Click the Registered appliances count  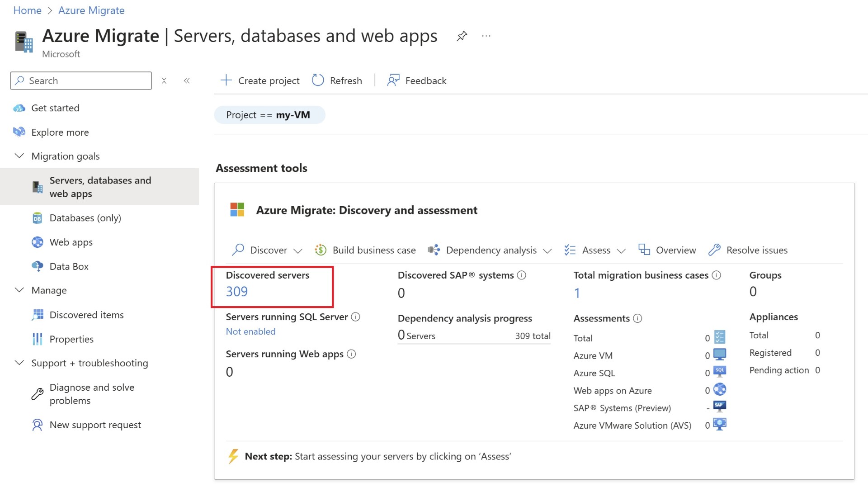coord(817,353)
